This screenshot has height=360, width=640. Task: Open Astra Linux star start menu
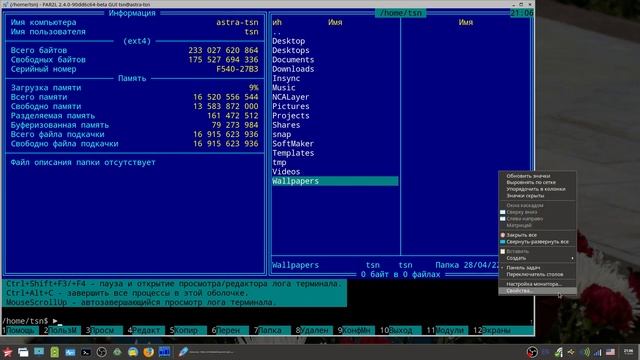pos(7,352)
